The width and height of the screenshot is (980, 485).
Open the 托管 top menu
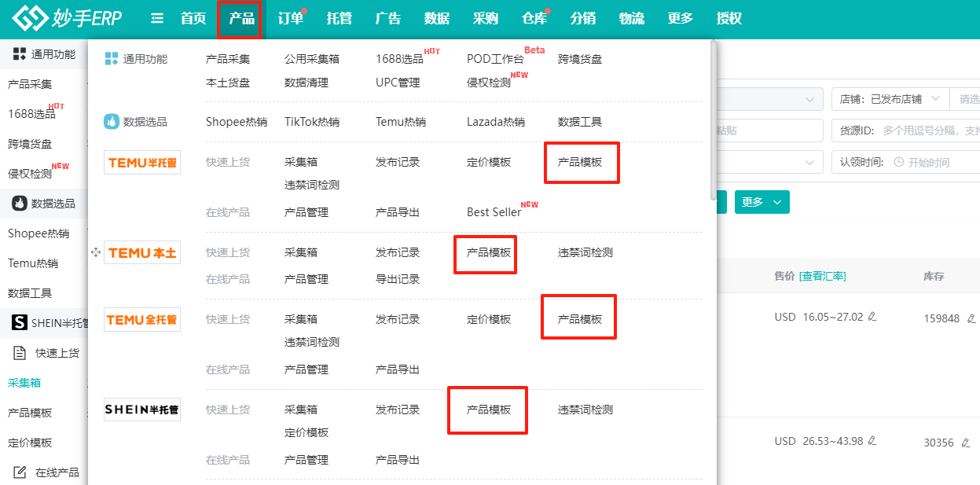pyautogui.click(x=340, y=18)
